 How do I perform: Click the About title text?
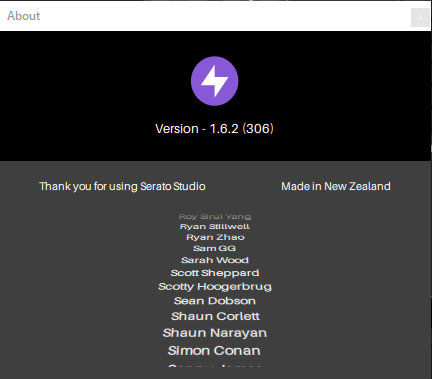pos(24,16)
